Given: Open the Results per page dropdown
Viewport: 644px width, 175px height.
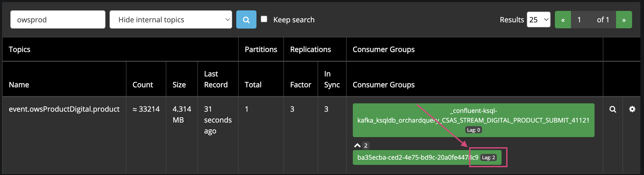Looking at the screenshot, I should [539, 19].
